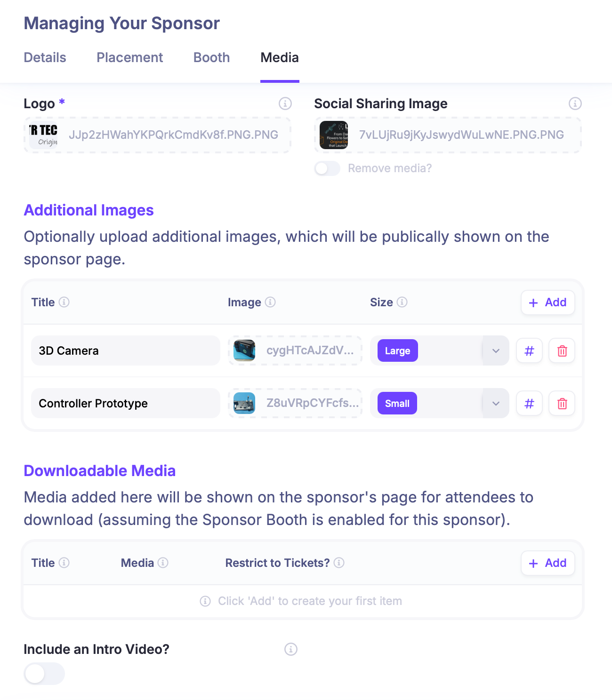
Task: Edit the Controller Prototype title field
Action: pos(126,404)
